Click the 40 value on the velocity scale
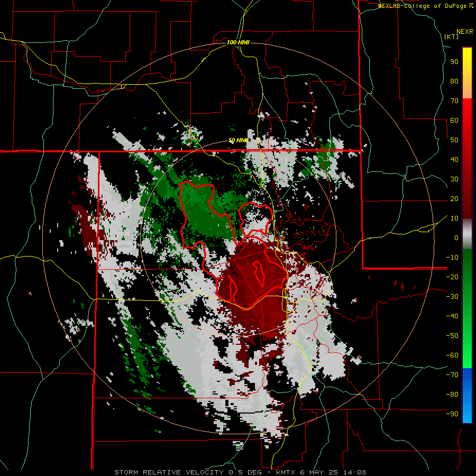Screen dimensions: 476x476 [x=454, y=159]
